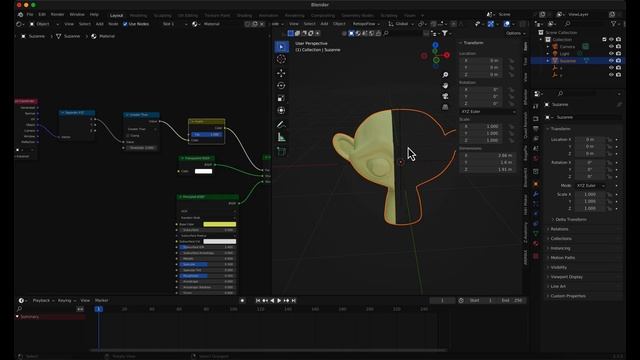Open the File menu

[x=30, y=14]
